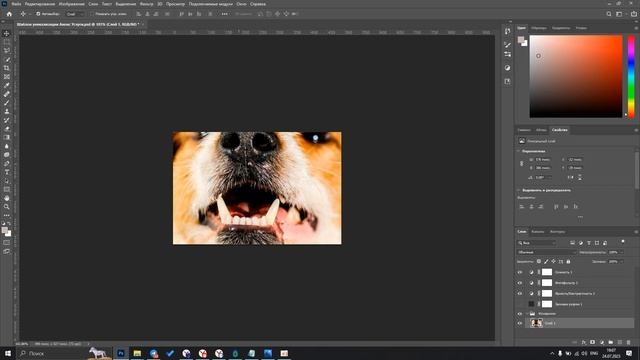Open the Layers panel flyout menu

tap(636, 232)
